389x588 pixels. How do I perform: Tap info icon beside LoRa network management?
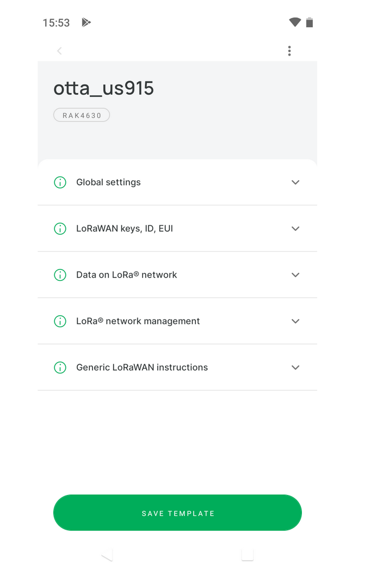tap(60, 321)
